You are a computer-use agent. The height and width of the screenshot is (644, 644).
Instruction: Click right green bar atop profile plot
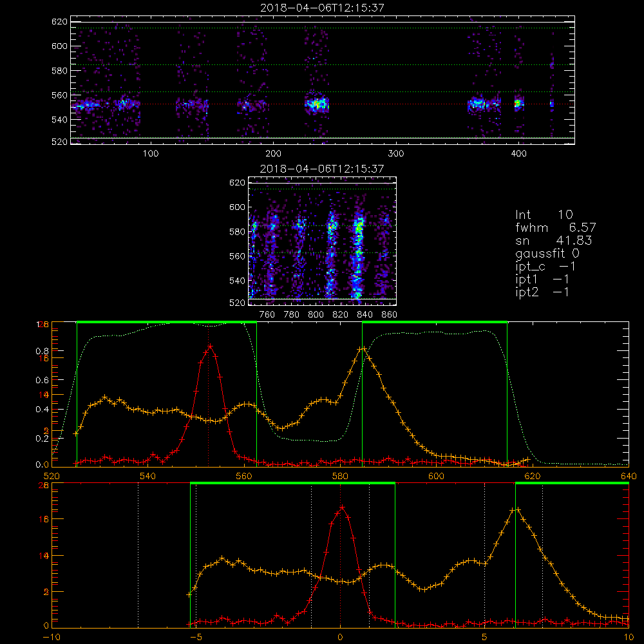[435, 323]
